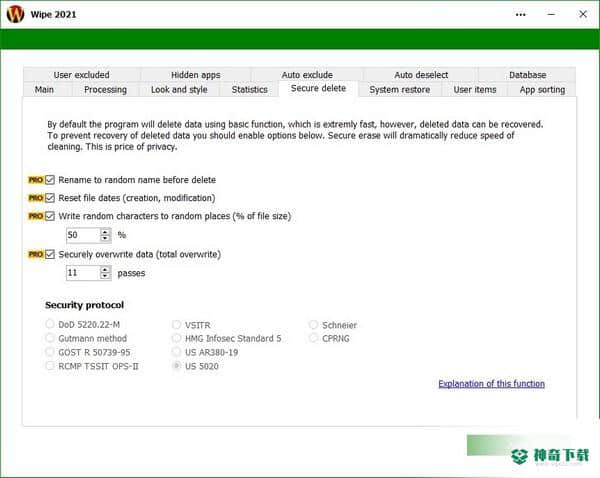
Task: Select HMG Infosec Standard 5
Action: [176, 338]
